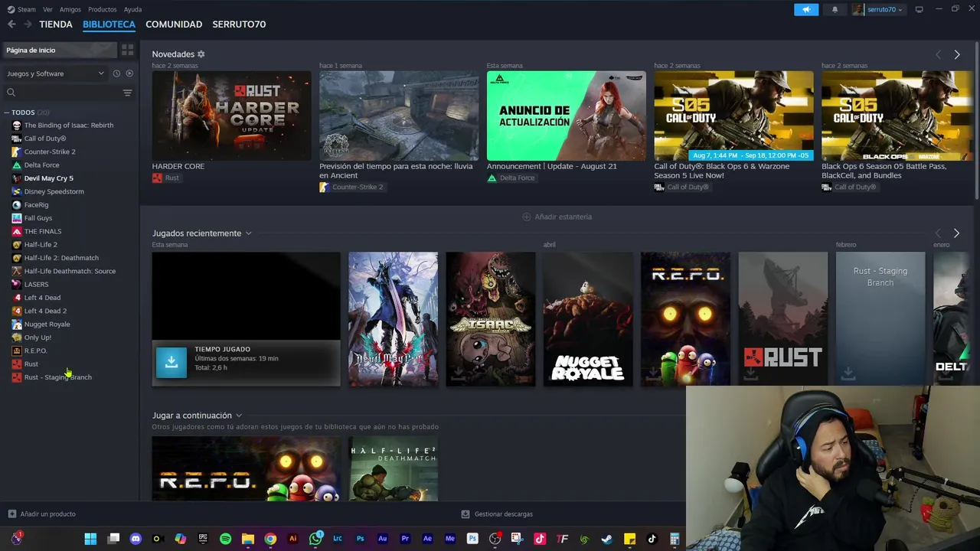980x551 pixels.
Task: Open the notifications bell
Action: (x=835, y=9)
